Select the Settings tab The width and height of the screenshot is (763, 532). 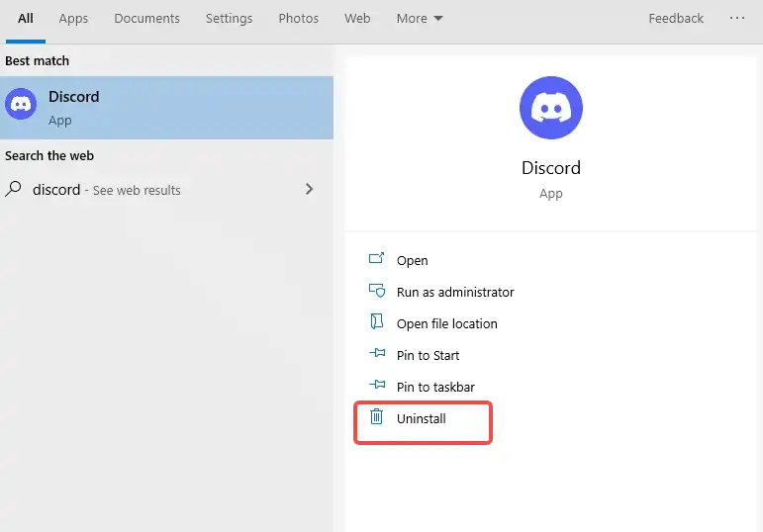pos(230,19)
